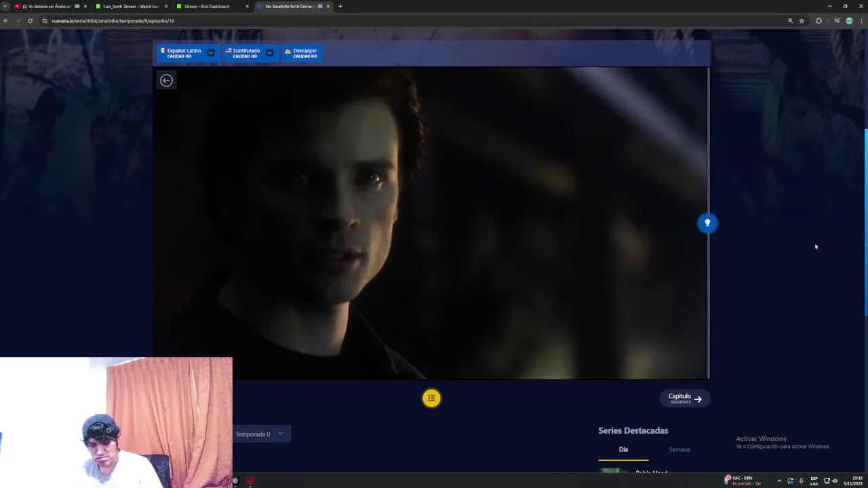Click the Descargar download button

point(302,53)
